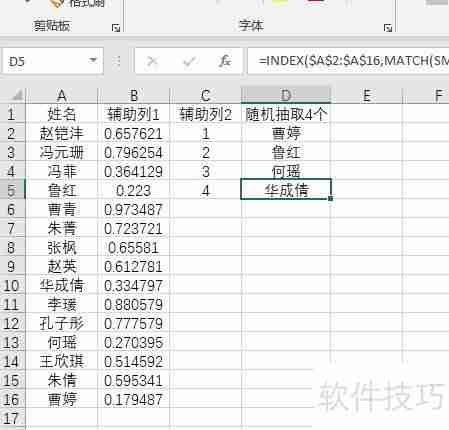Select the cell containing 张枫
The width and height of the screenshot is (449, 430).
62,248
